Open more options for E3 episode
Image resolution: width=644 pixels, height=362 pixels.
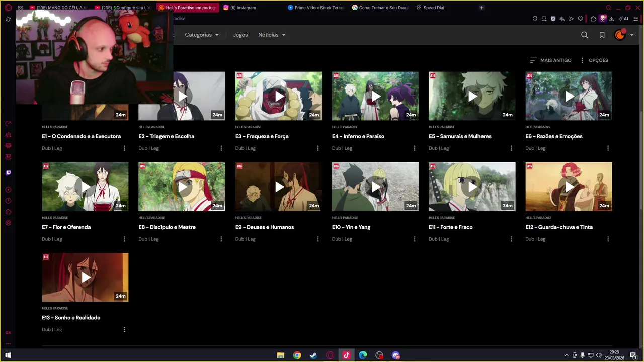point(317,148)
